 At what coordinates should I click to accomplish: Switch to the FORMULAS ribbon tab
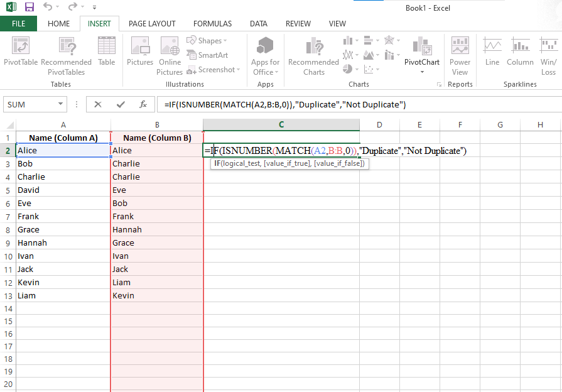point(212,23)
